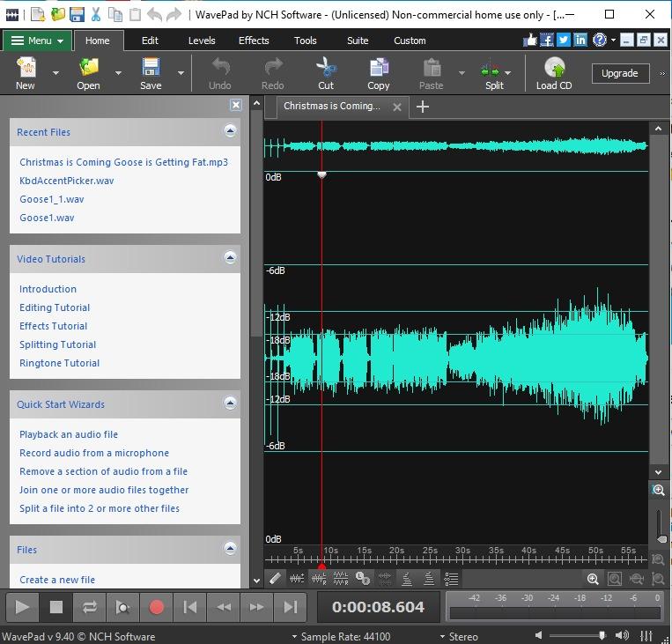672x644 pixels.
Task: Click the low volume speaker icon in the status bar
Action: [x=539, y=635]
